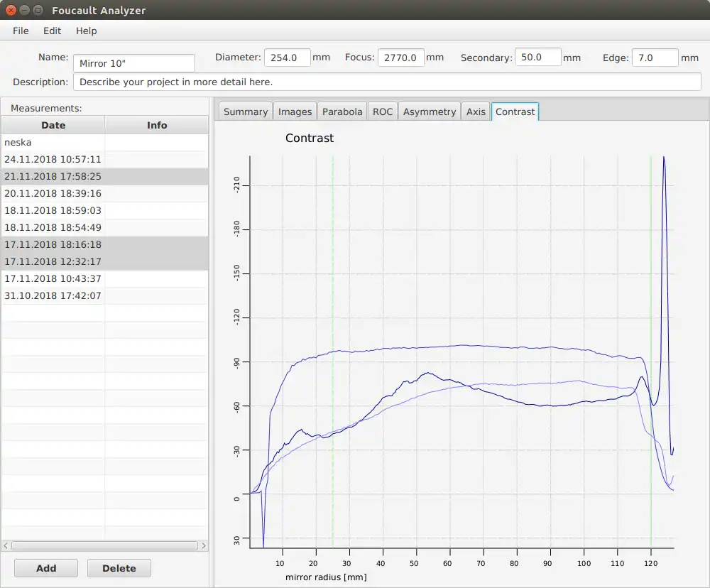Focus the Secondary size field

[x=537, y=58]
